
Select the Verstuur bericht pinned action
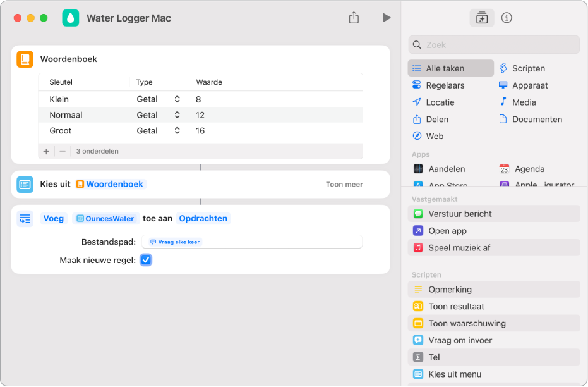point(493,214)
